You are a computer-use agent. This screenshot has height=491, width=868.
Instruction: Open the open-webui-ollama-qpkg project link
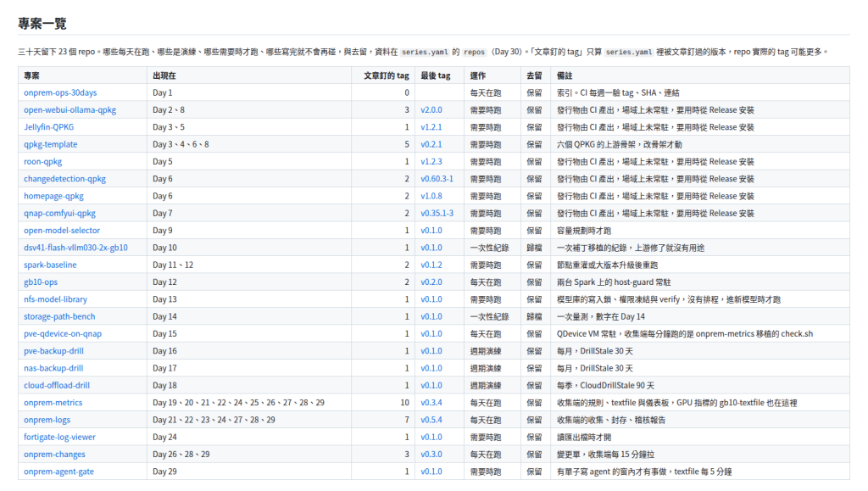(70, 109)
